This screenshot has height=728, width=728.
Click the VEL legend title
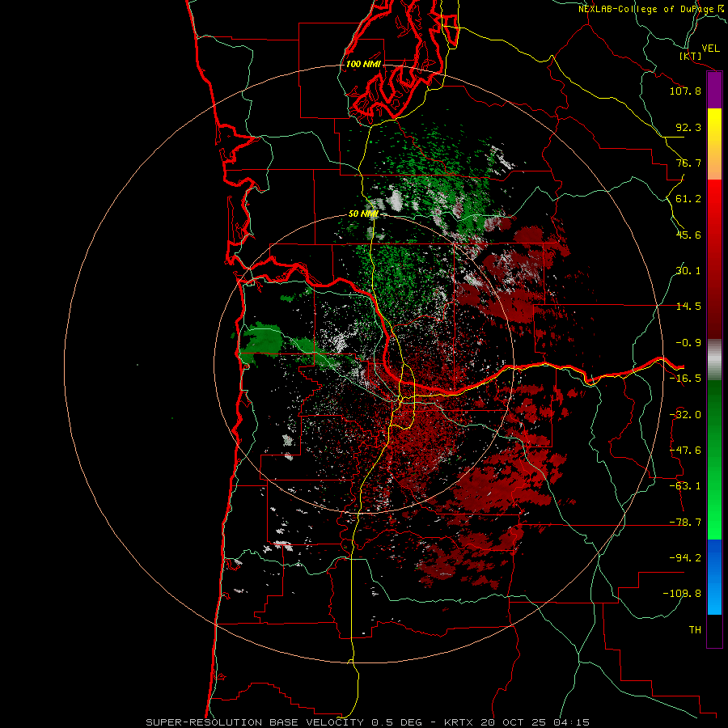(x=710, y=49)
